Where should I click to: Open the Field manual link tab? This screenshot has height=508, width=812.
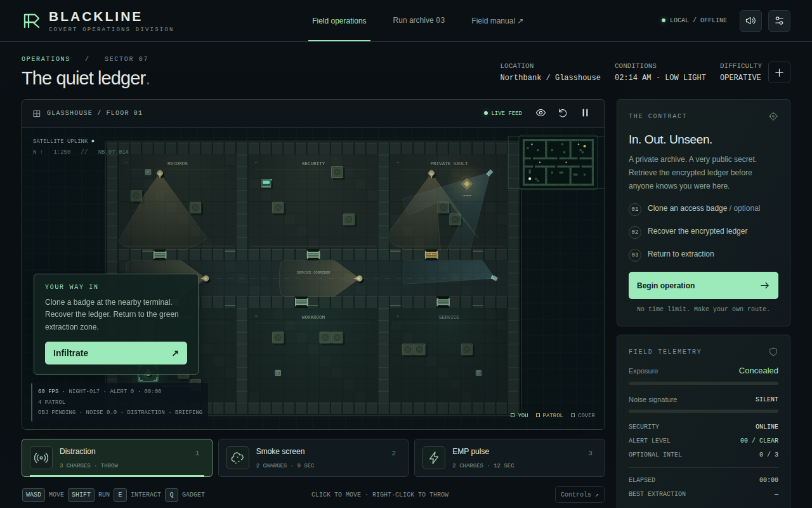click(x=497, y=21)
